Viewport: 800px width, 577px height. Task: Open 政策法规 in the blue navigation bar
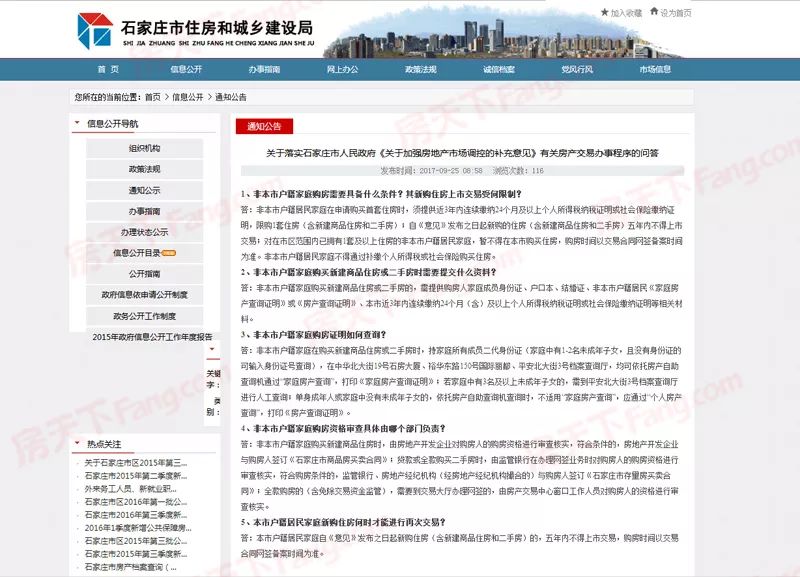pos(420,69)
